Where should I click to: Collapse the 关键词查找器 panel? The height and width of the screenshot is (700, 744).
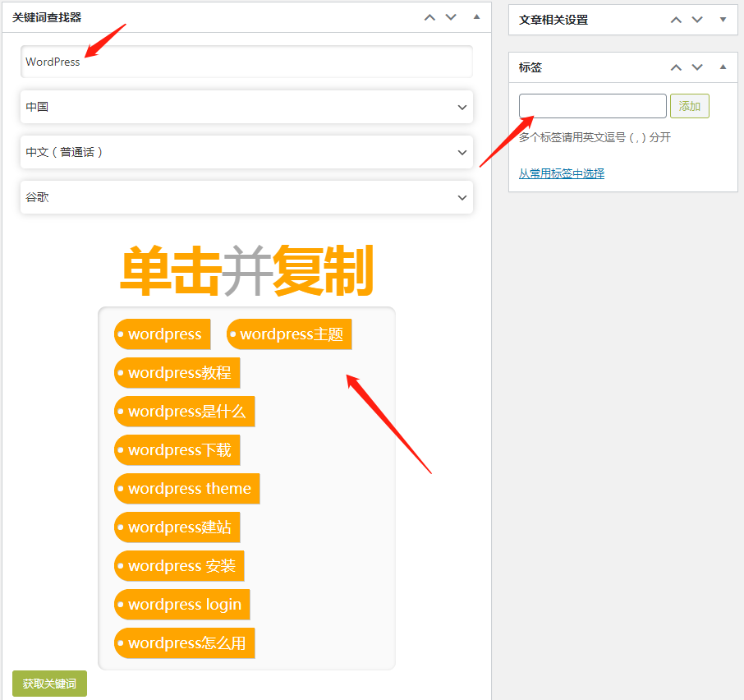[x=476, y=16]
